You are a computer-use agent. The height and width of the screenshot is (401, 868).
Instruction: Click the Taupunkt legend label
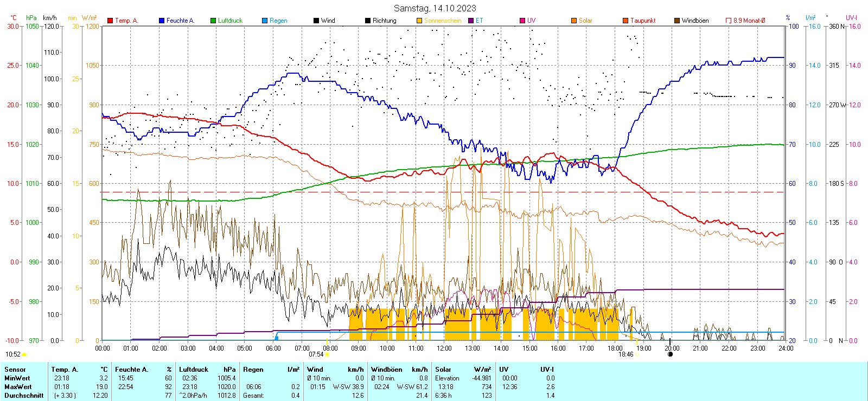point(643,21)
